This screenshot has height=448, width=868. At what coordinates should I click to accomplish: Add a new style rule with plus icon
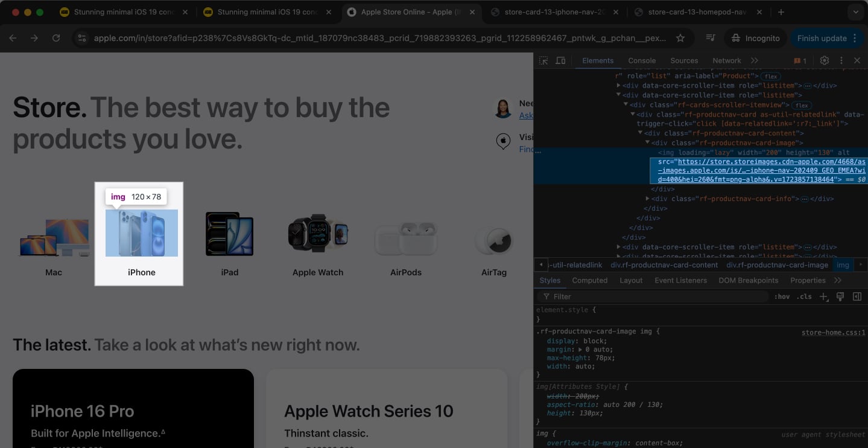823,296
